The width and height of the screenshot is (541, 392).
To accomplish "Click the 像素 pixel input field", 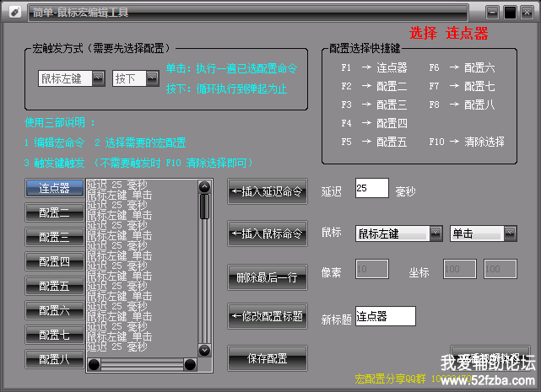I will pos(372,269).
